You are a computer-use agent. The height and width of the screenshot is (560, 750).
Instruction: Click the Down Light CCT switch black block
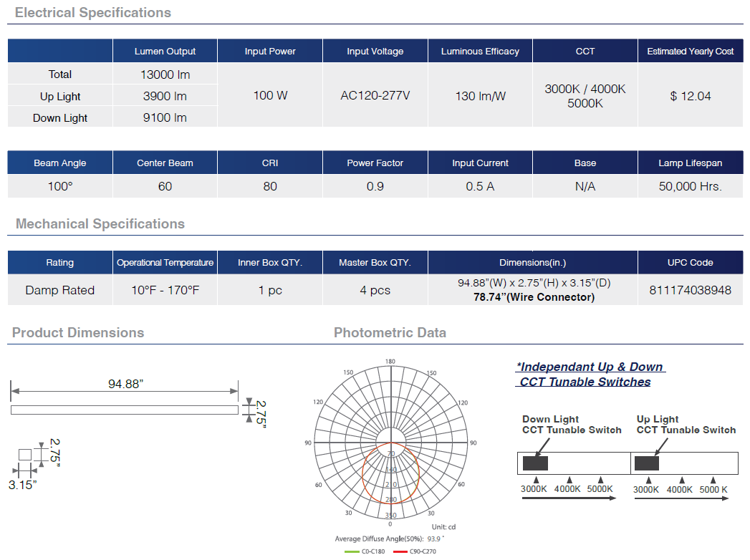[535, 463]
